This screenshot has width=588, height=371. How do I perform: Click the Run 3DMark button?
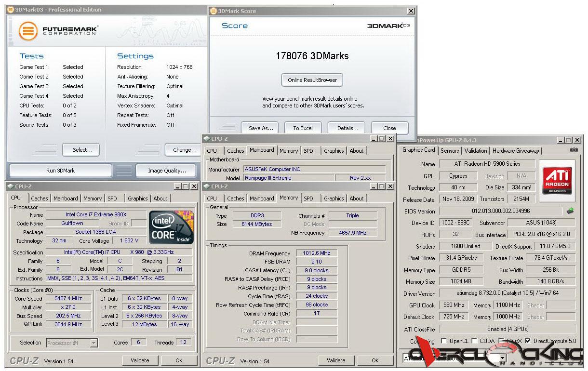click(x=61, y=171)
